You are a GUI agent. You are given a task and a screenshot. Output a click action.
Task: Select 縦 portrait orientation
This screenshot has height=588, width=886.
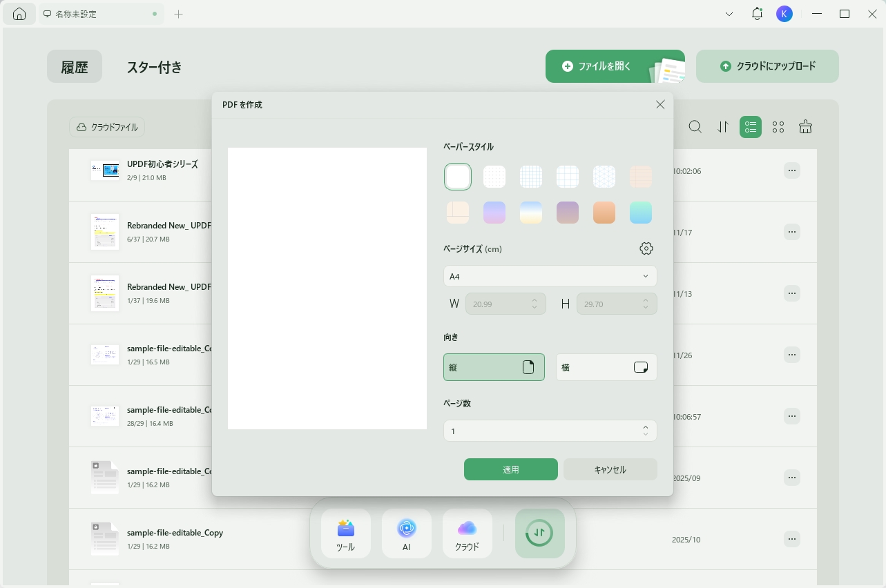tap(494, 367)
